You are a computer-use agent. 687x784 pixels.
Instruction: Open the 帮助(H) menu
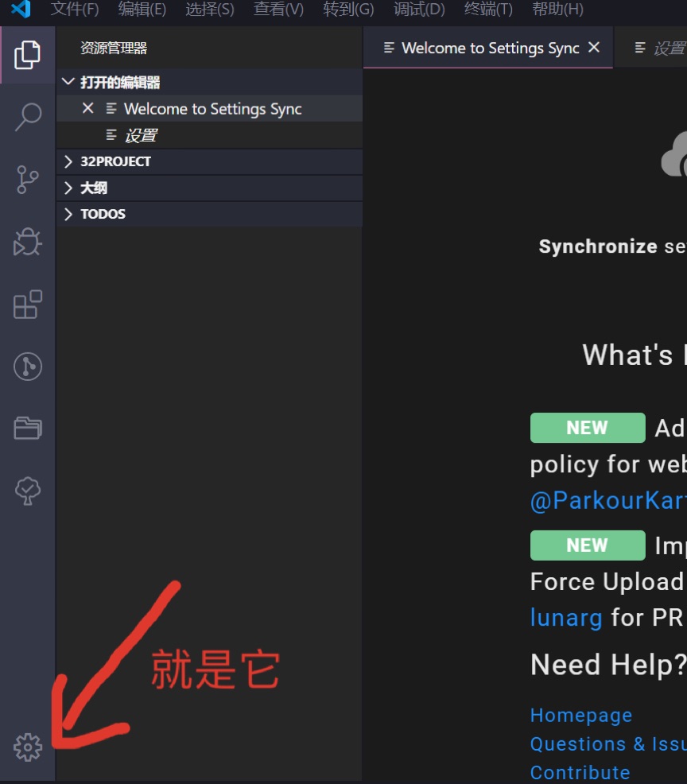pos(558,10)
